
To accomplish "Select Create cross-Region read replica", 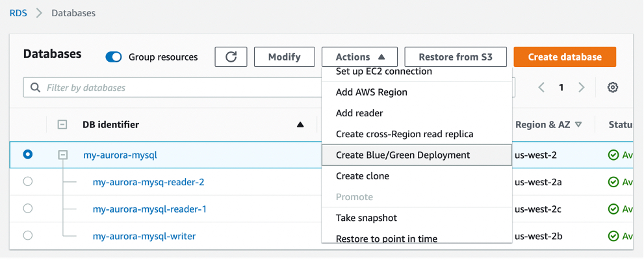I will tap(417, 134).
